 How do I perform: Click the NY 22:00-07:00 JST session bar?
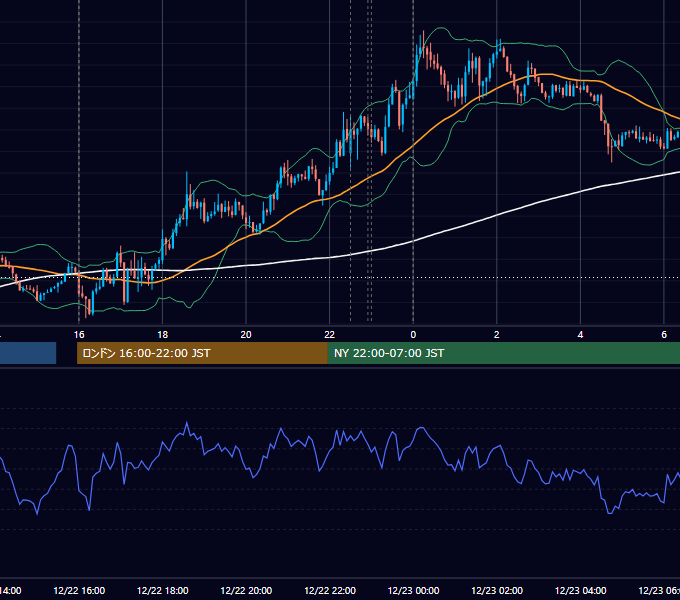pos(503,353)
